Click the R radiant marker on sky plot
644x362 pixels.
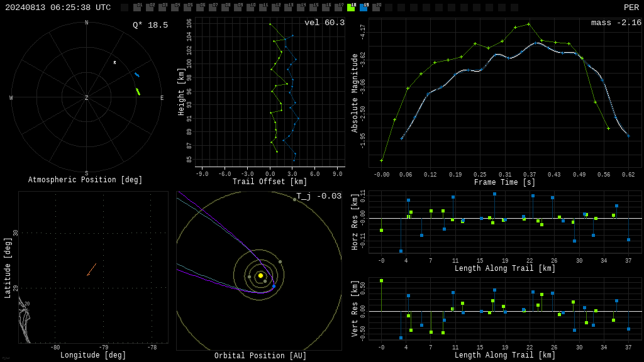click(115, 63)
